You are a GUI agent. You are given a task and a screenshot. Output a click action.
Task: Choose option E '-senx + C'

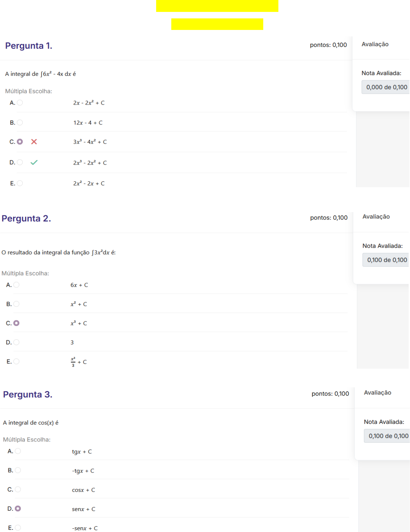point(18,528)
